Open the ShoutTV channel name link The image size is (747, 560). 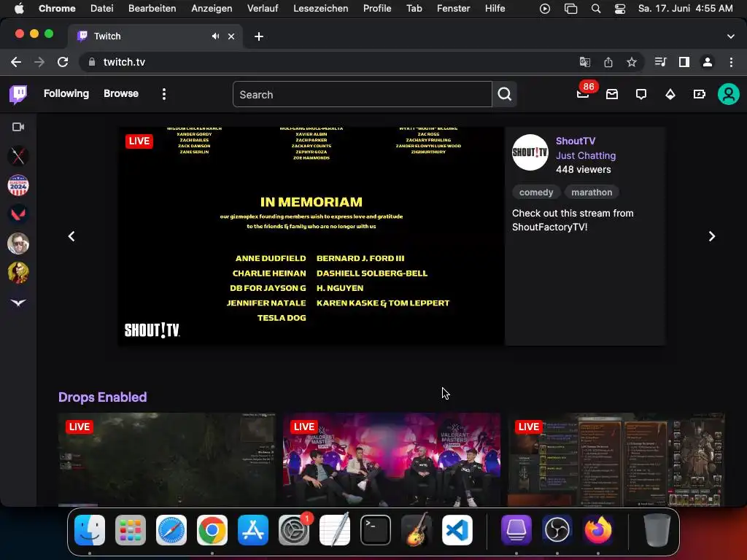(x=575, y=141)
